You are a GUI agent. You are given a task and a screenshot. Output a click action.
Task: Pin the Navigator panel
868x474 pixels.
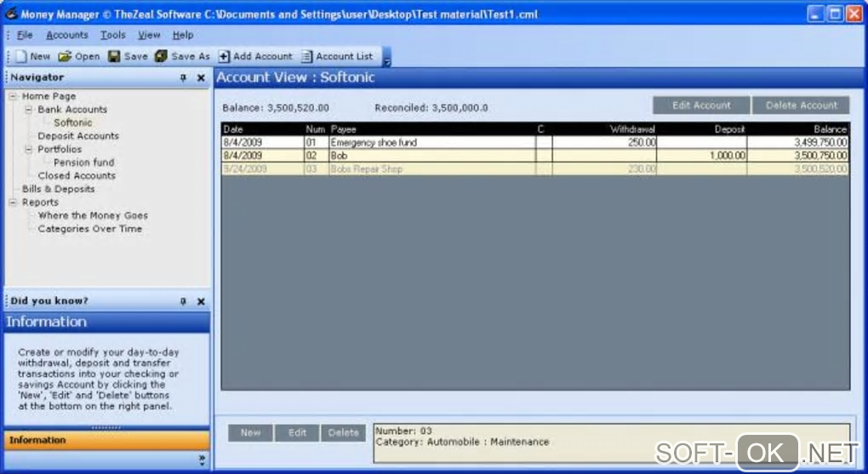(183, 78)
